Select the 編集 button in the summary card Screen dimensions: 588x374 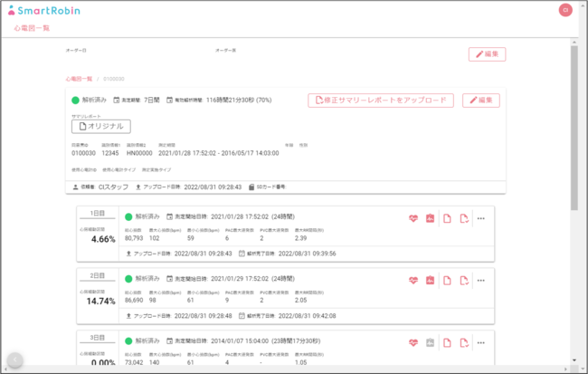point(480,101)
